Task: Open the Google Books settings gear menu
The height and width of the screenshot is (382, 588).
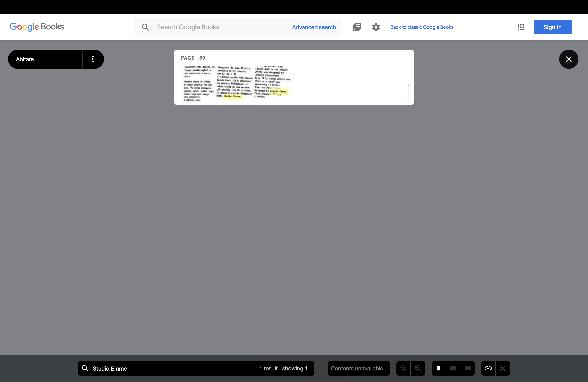Action: tap(375, 27)
